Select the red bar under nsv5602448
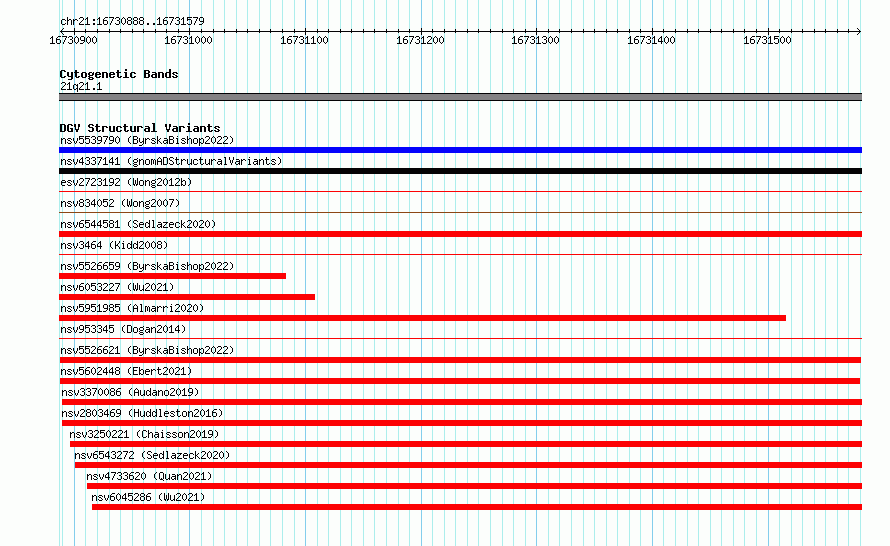 pyautogui.click(x=460, y=381)
